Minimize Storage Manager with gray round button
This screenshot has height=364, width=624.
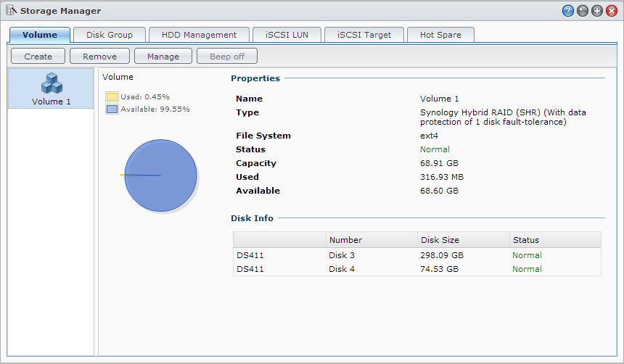coord(583,11)
